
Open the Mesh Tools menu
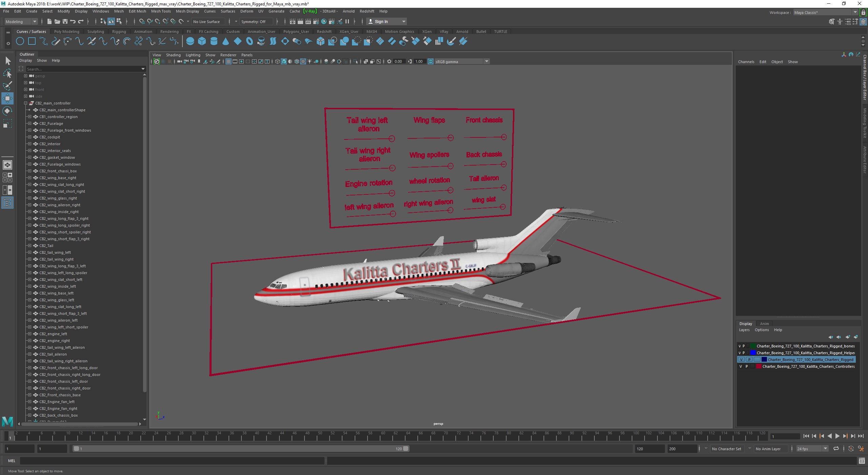pyautogui.click(x=161, y=11)
